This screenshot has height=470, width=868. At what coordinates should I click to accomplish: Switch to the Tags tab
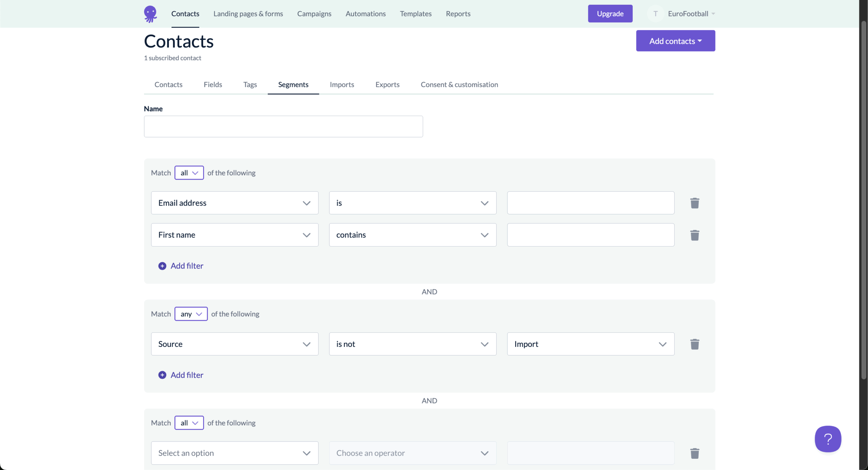click(x=250, y=84)
